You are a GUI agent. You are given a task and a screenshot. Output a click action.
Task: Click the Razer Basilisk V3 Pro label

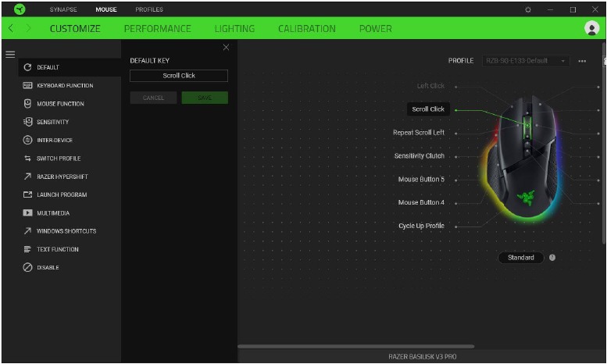[x=423, y=357]
